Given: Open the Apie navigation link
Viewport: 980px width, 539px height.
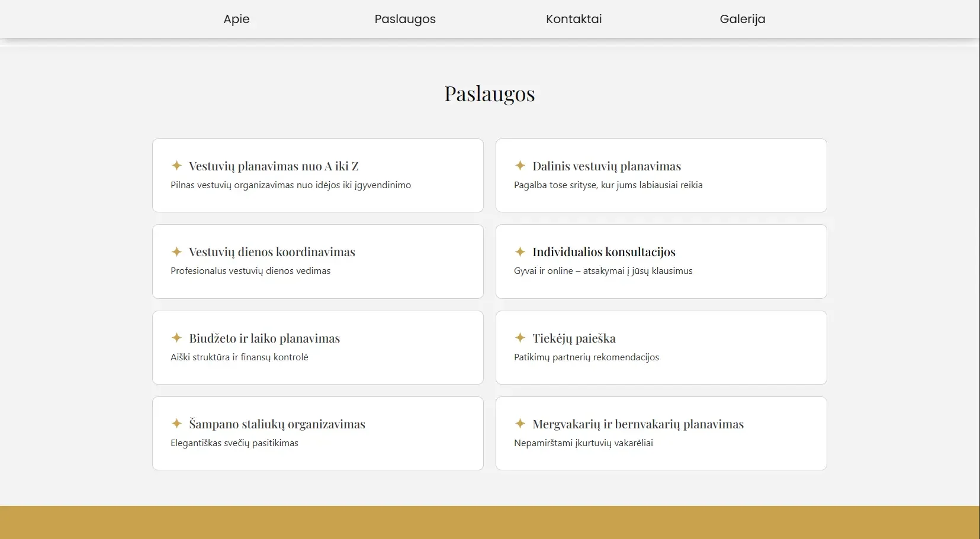Looking at the screenshot, I should tap(236, 19).
